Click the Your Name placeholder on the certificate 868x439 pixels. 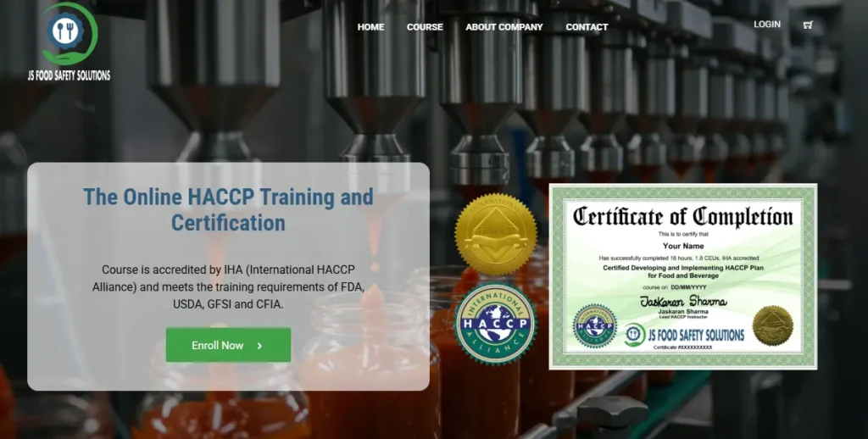point(682,246)
